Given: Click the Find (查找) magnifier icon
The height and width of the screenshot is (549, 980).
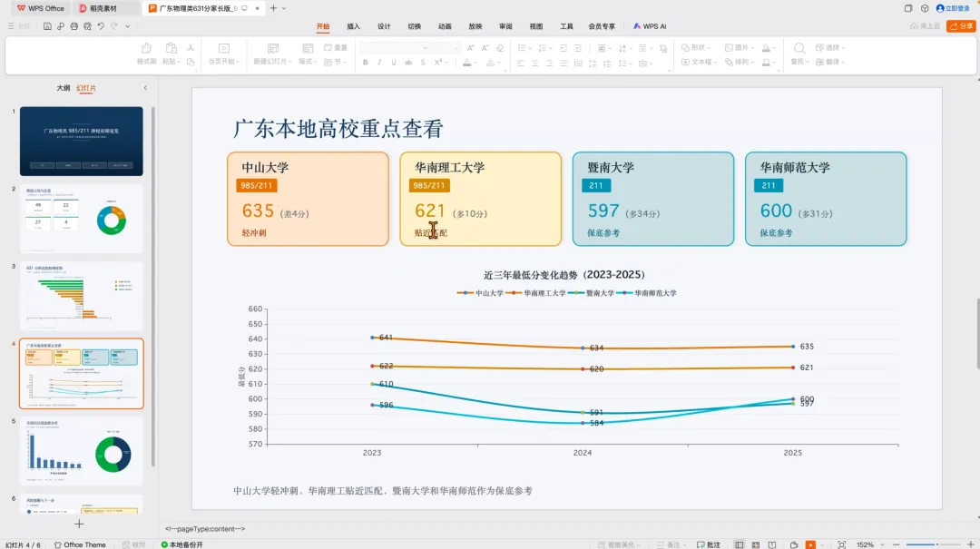Looking at the screenshot, I should coord(799,49).
